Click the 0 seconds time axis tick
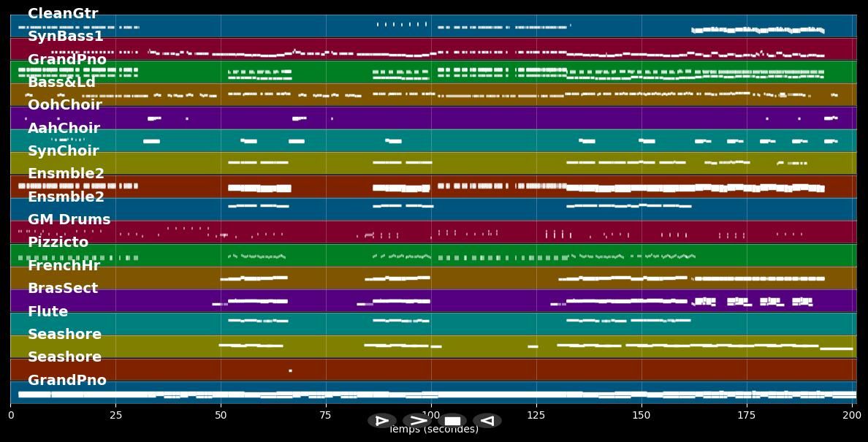This screenshot has width=868, height=442. pyautogui.click(x=11, y=416)
